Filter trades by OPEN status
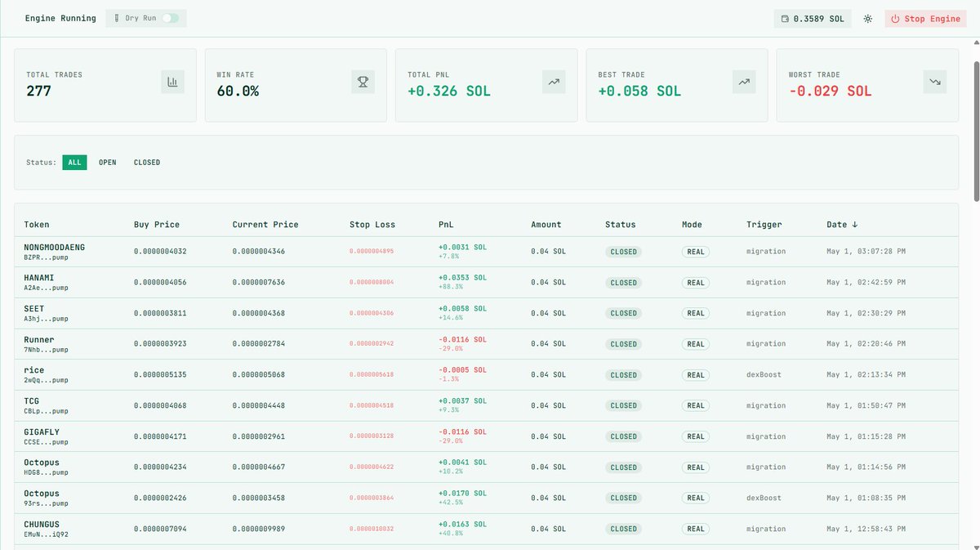Image resolution: width=980 pixels, height=550 pixels. (108, 163)
